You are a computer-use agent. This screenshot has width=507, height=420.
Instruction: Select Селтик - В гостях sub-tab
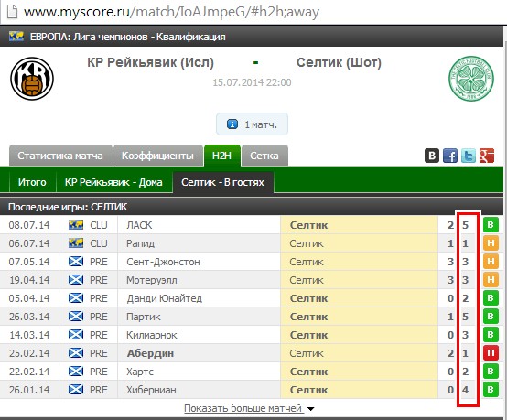[x=222, y=182]
